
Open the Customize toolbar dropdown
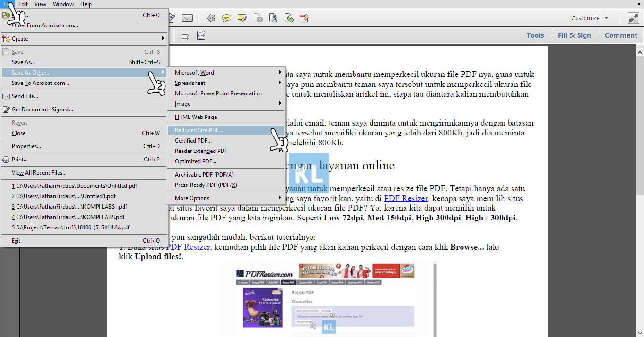590,18
